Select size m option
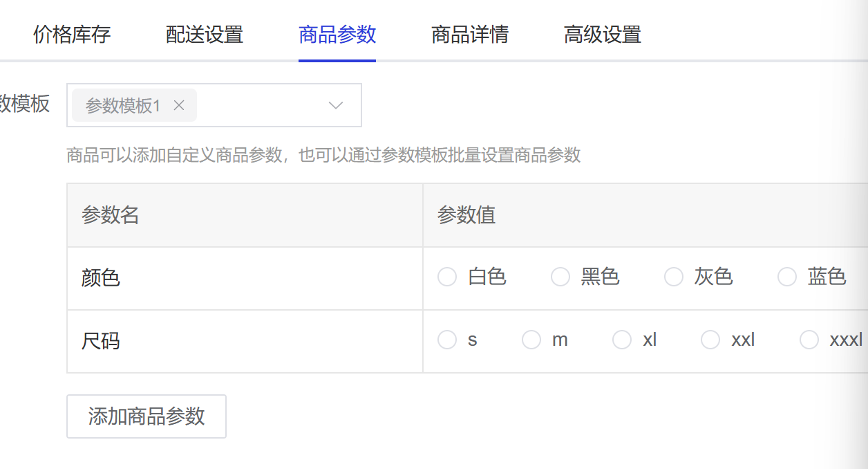The height and width of the screenshot is (469, 868). point(531,340)
